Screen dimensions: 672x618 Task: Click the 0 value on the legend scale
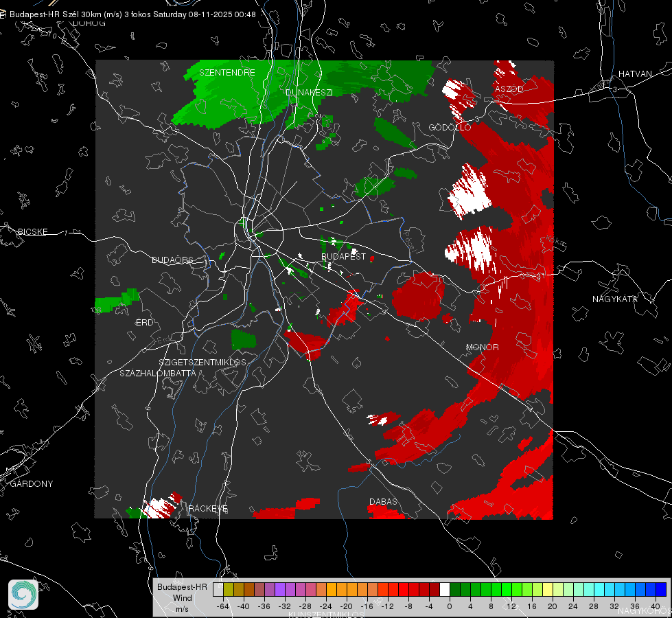coord(449,606)
